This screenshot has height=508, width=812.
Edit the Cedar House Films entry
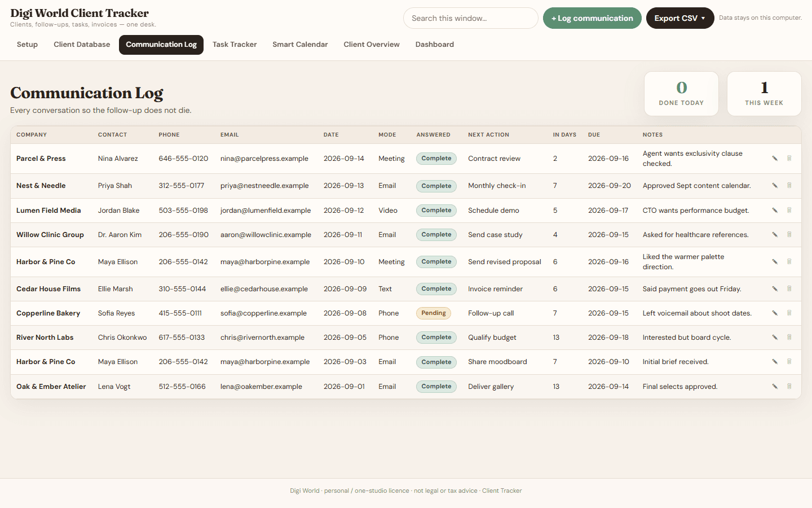pyautogui.click(x=775, y=289)
